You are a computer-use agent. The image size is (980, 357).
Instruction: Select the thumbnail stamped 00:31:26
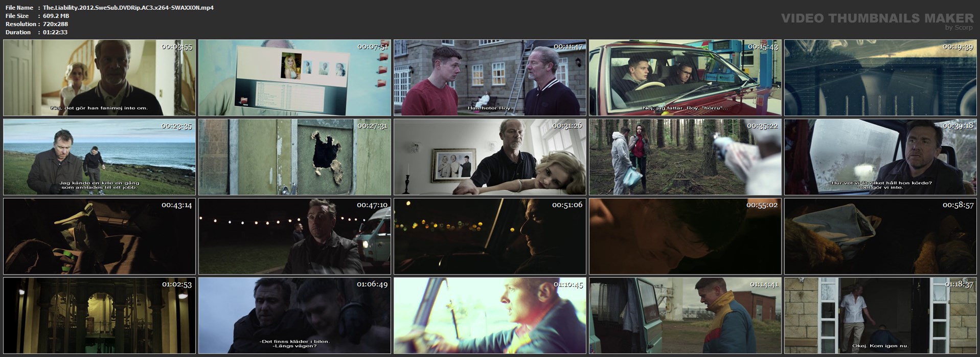[490, 157]
